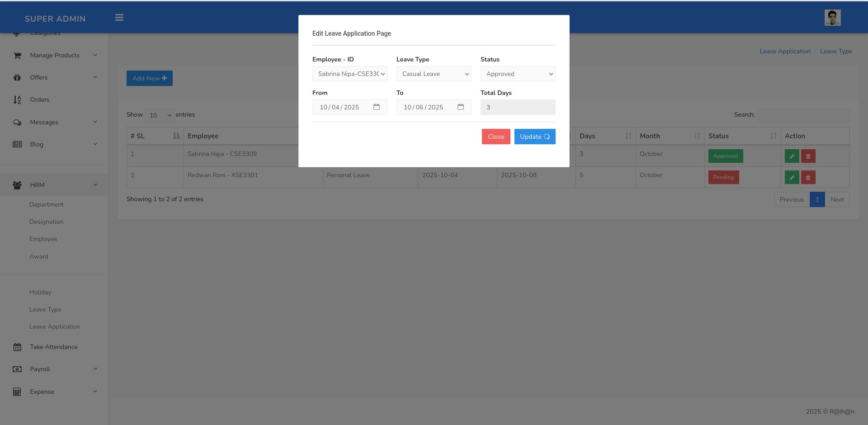Expand the Messages menu chevron
The image size is (868, 425).
click(x=95, y=122)
